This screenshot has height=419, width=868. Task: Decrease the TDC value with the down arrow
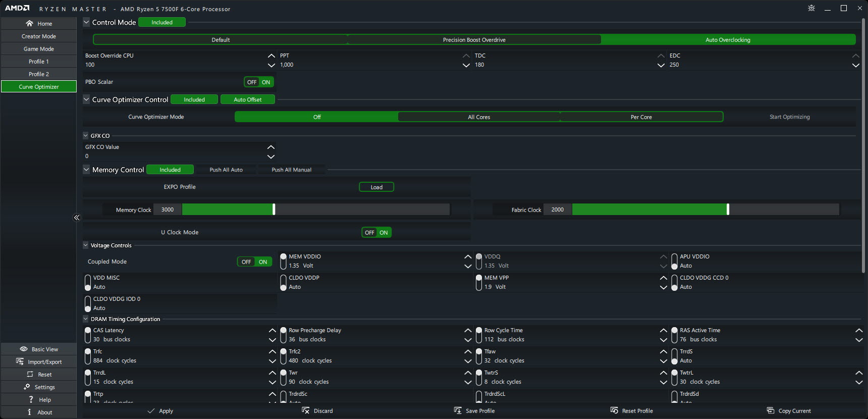tap(661, 65)
